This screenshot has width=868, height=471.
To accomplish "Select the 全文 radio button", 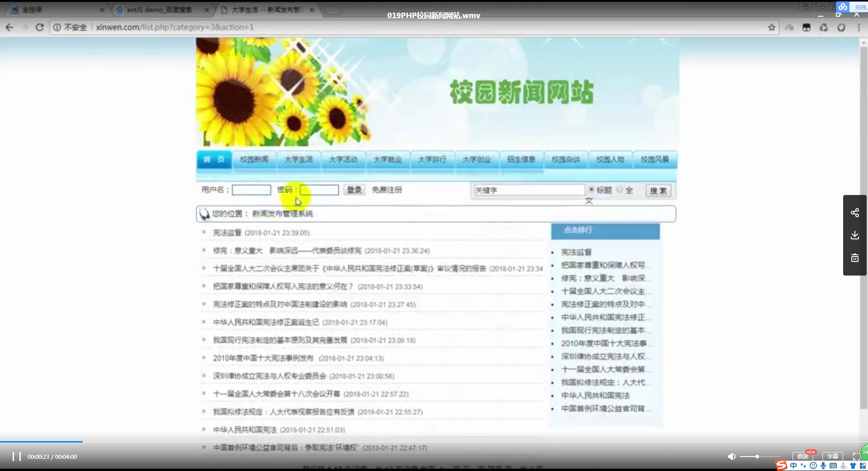I will point(620,190).
